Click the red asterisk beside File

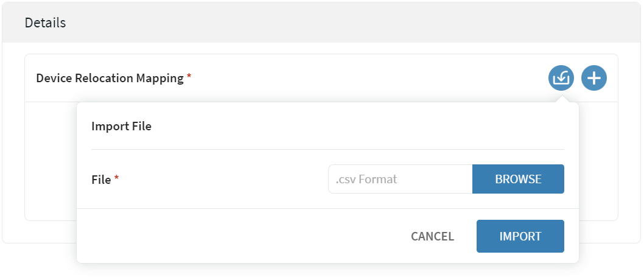click(x=116, y=179)
